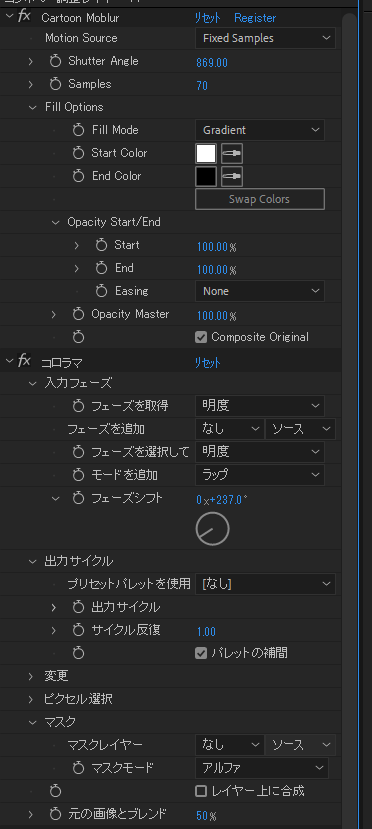This screenshot has height=829, width=372.
Task: Open フェーズを取得 dropdown
Action: (260, 406)
